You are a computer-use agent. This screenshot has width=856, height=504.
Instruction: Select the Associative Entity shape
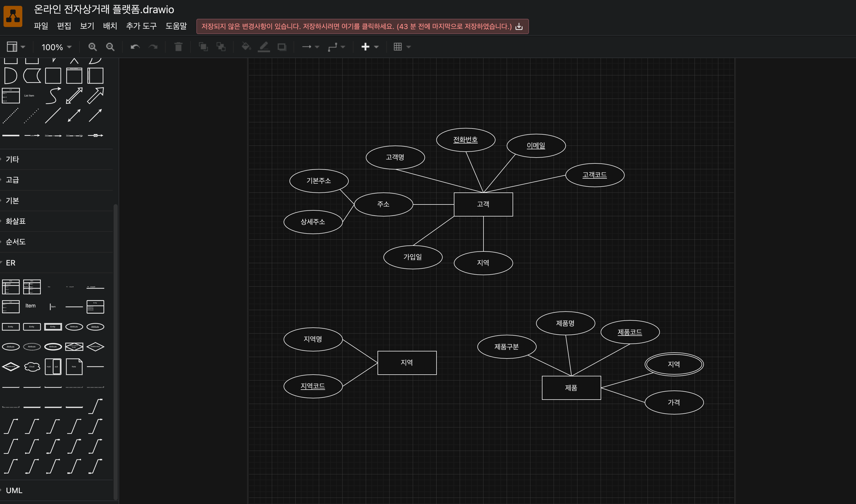74,347
